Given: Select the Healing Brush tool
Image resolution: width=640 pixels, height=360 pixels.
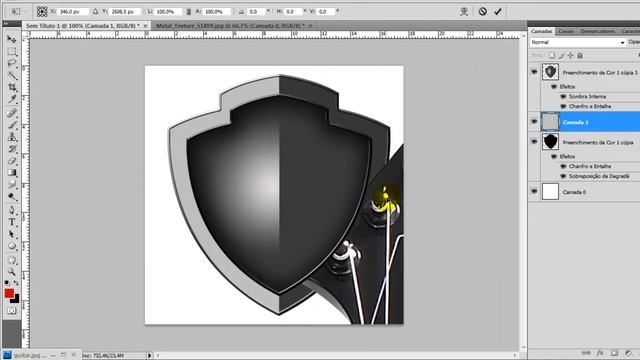Looking at the screenshot, I should coord(12,113).
